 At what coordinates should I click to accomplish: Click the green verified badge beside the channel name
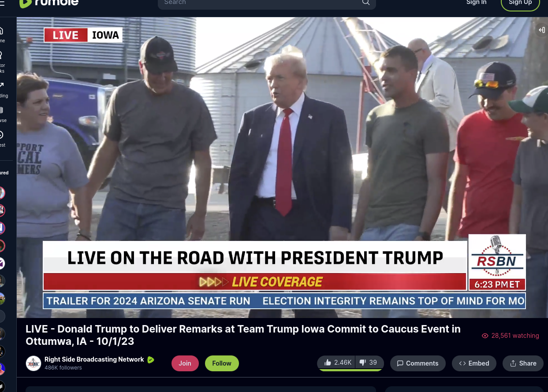(151, 360)
